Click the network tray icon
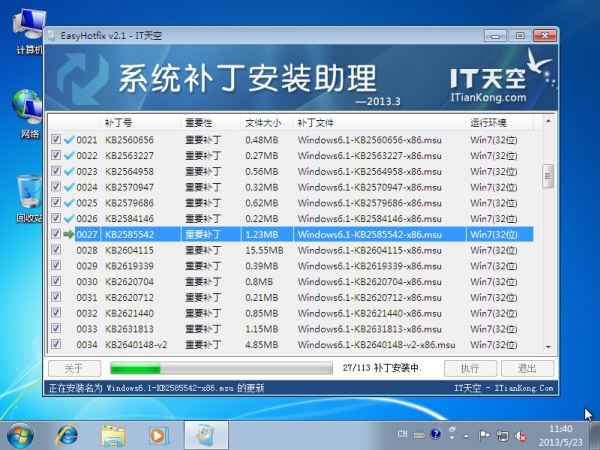600x450 pixels. pos(502,435)
